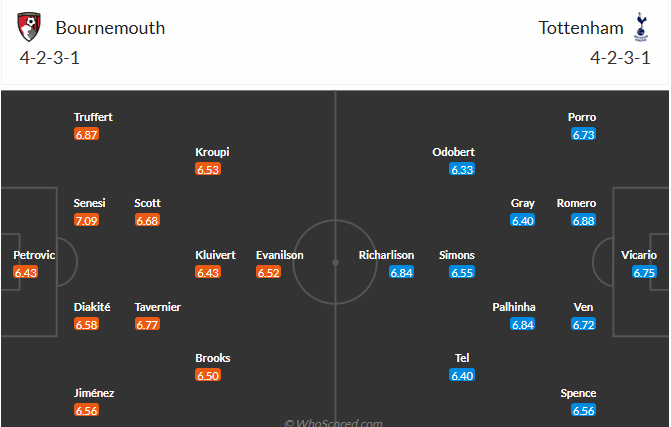671x427 pixels.
Task: Select Kroupi's player name
Action: coord(213,152)
